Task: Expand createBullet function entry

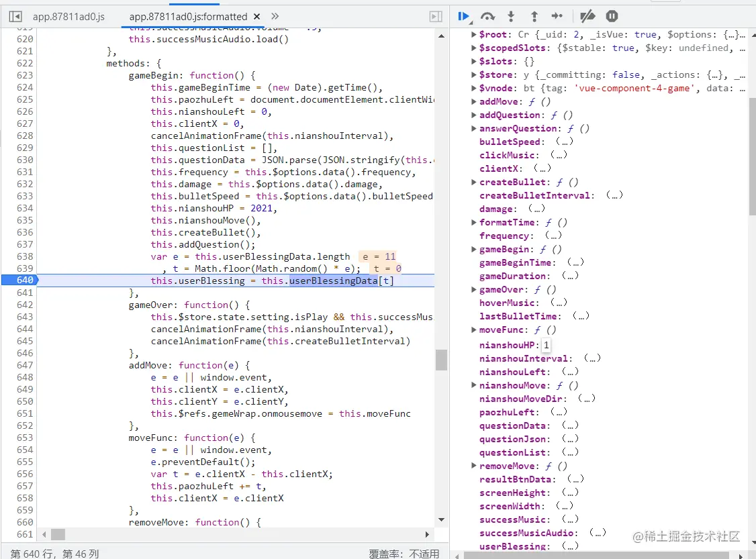Action: pos(474,182)
